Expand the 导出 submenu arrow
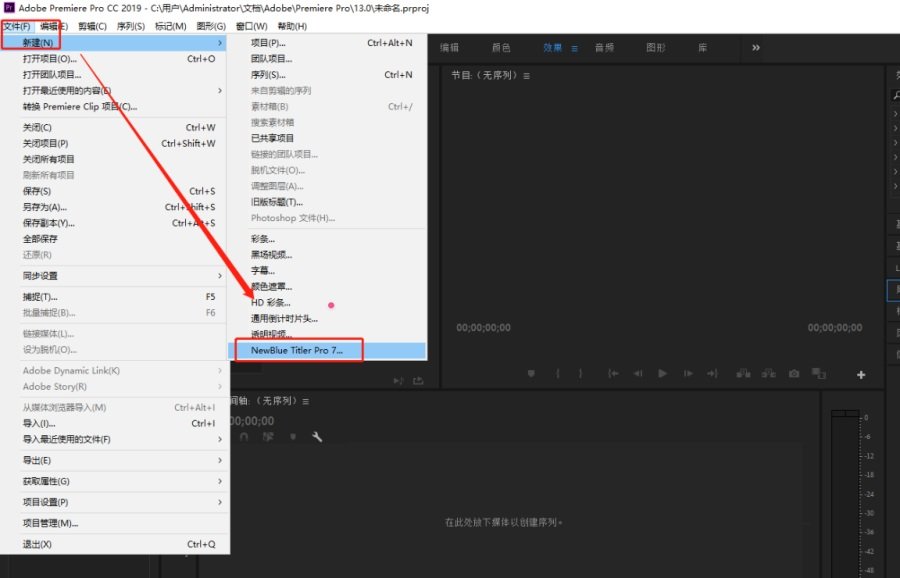900x578 pixels. click(x=220, y=460)
